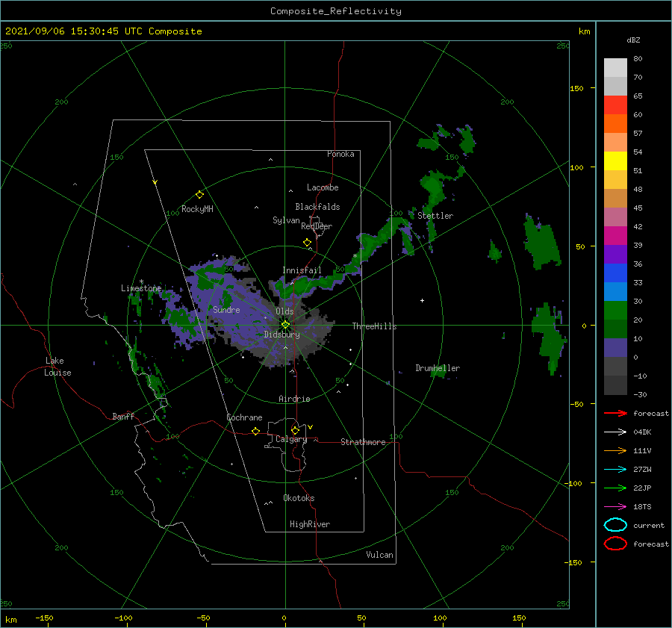
Task: Select the white 04DK arrow legend icon
Action: [x=615, y=432]
